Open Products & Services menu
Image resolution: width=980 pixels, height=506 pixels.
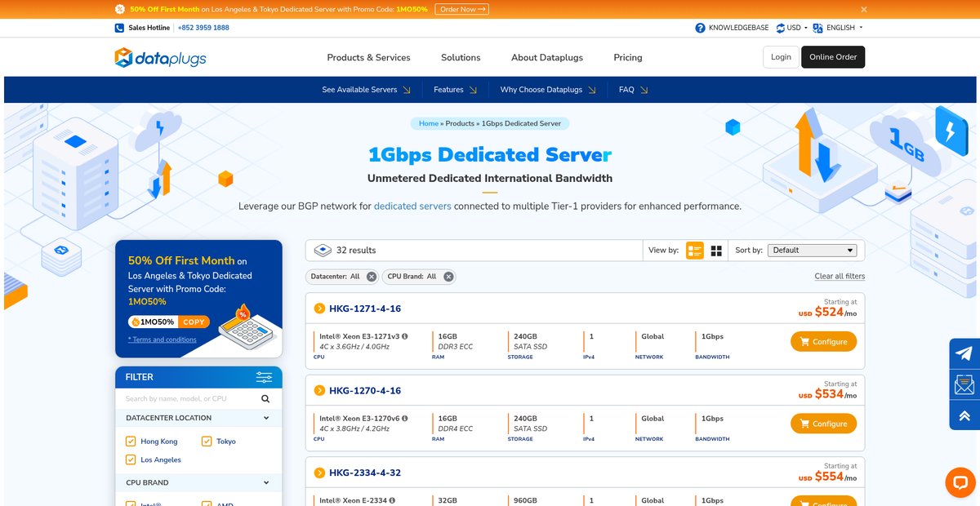368,58
